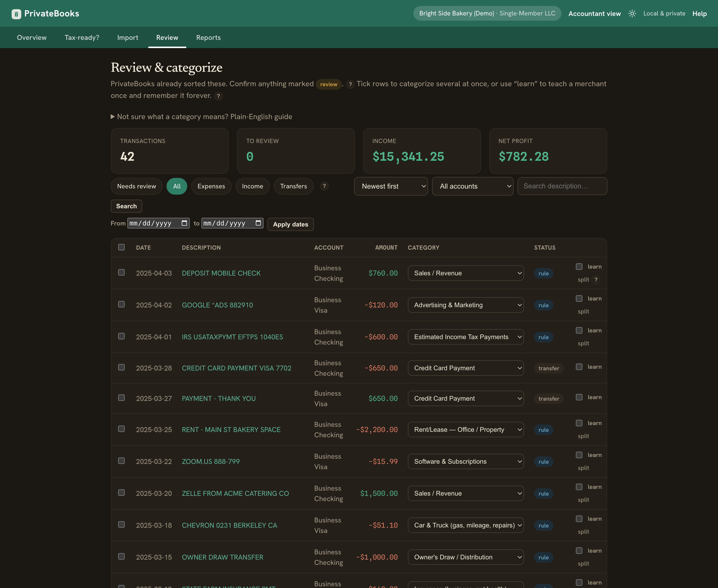718x588 pixels.
Task: Select the Review tab
Action: (167, 38)
